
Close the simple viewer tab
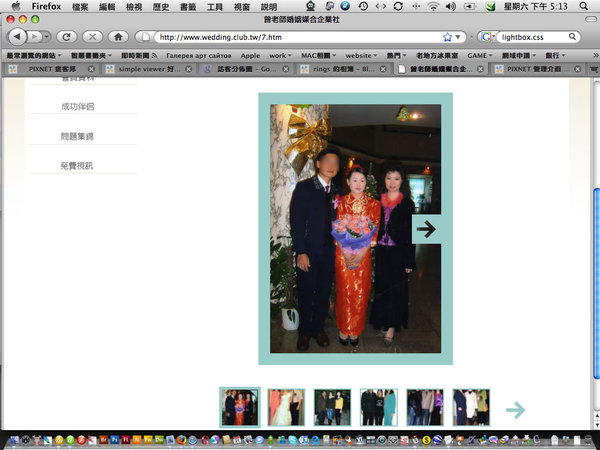point(189,69)
